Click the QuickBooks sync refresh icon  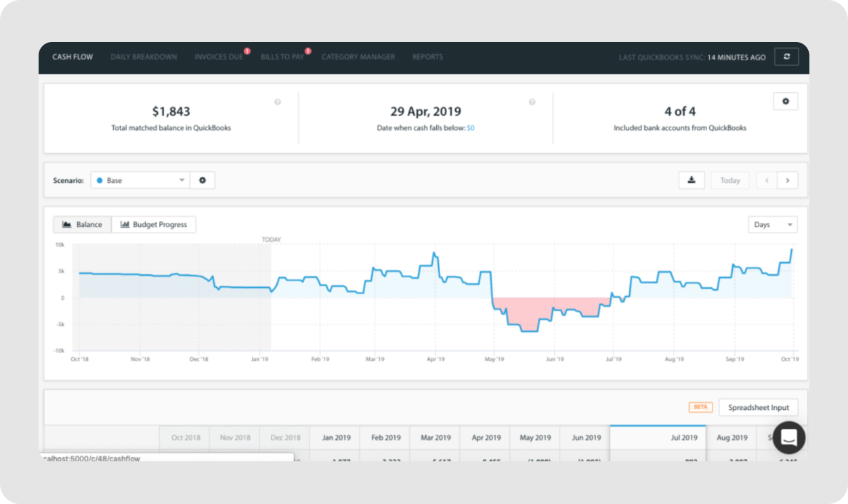point(786,57)
